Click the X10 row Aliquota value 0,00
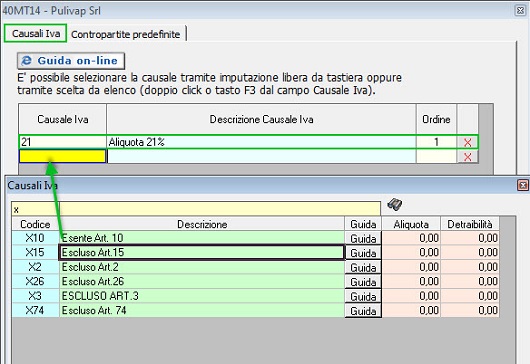The image size is (530, 364). (411, 238)
